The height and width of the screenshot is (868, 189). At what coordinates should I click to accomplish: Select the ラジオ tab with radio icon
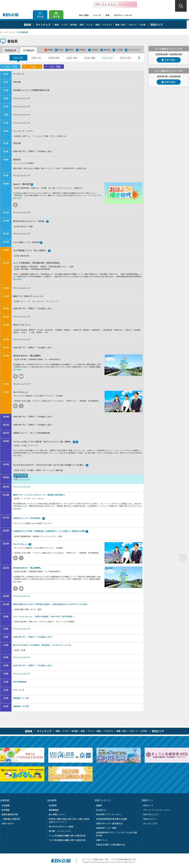pyautogui.click(x=56, y=15)
